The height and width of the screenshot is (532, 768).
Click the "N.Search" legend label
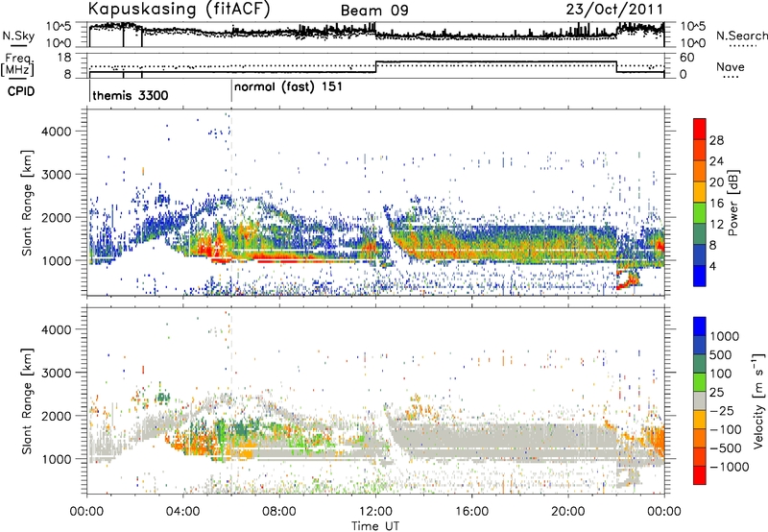(741, 36)
